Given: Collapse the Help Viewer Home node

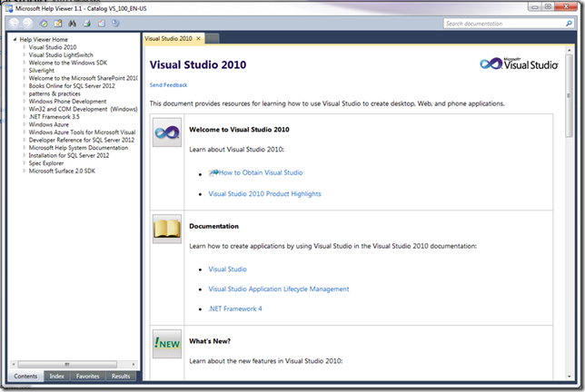Looking at the screenshot, I should click(15, 39).
